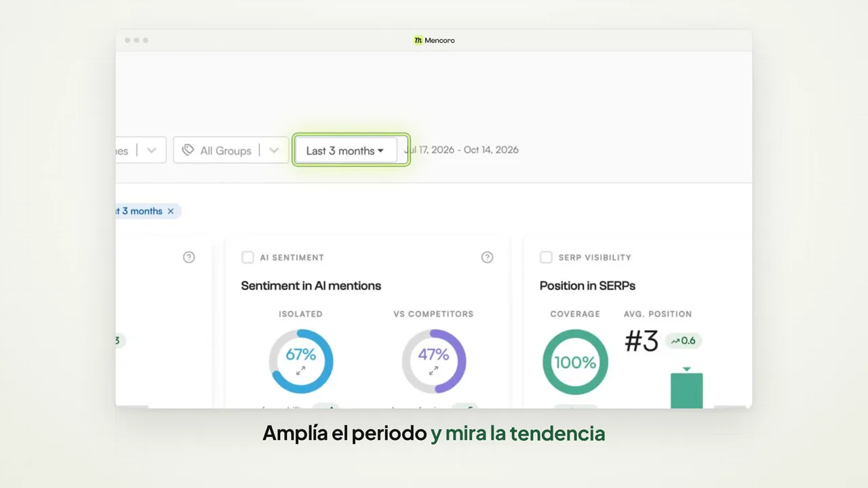Click the VS COMPETITORS label
The height and width of the screenshot is (488, 868).
(x=433, y=314)
